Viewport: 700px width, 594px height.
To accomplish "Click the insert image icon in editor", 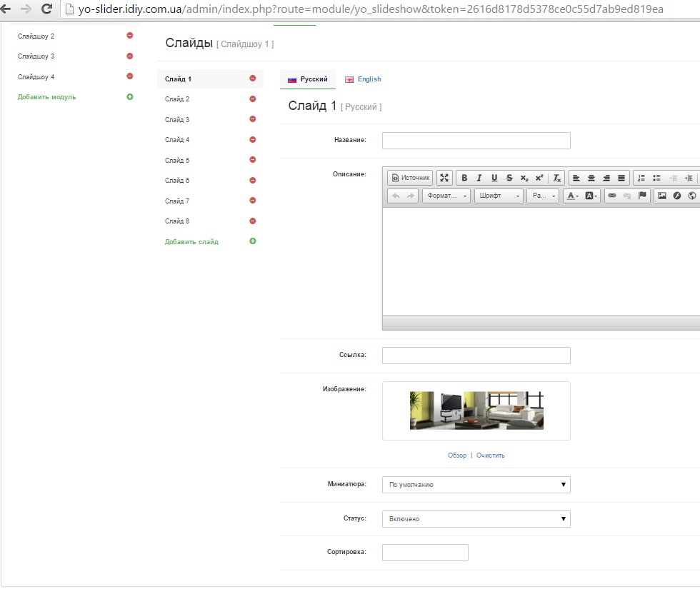I will tap(662, 196).
